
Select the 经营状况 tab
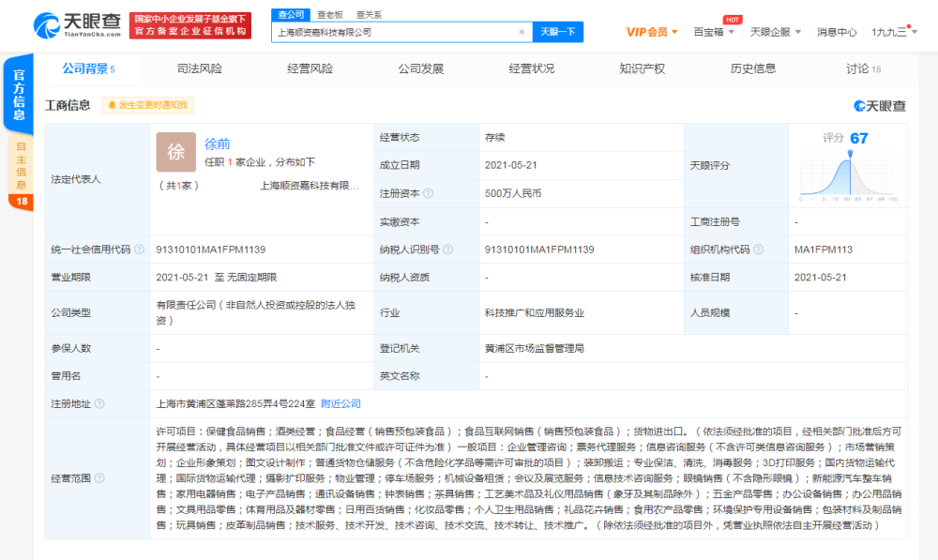coord(531,68)
